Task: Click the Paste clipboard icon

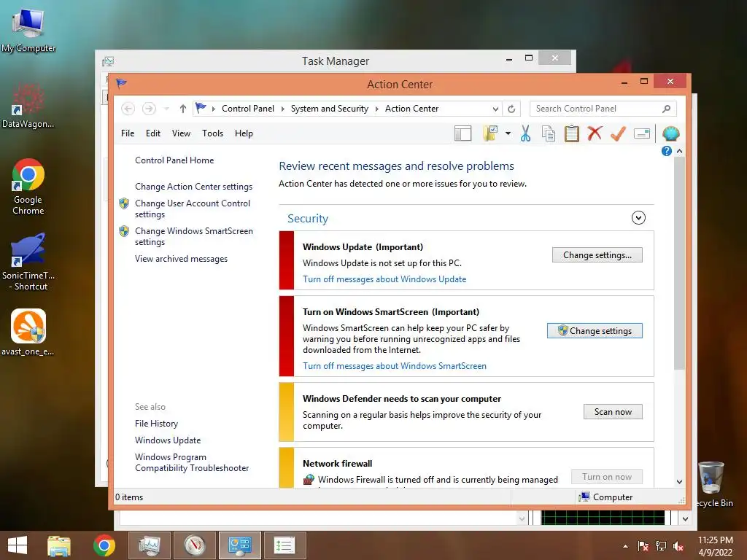Action: [x=572, y=134]
